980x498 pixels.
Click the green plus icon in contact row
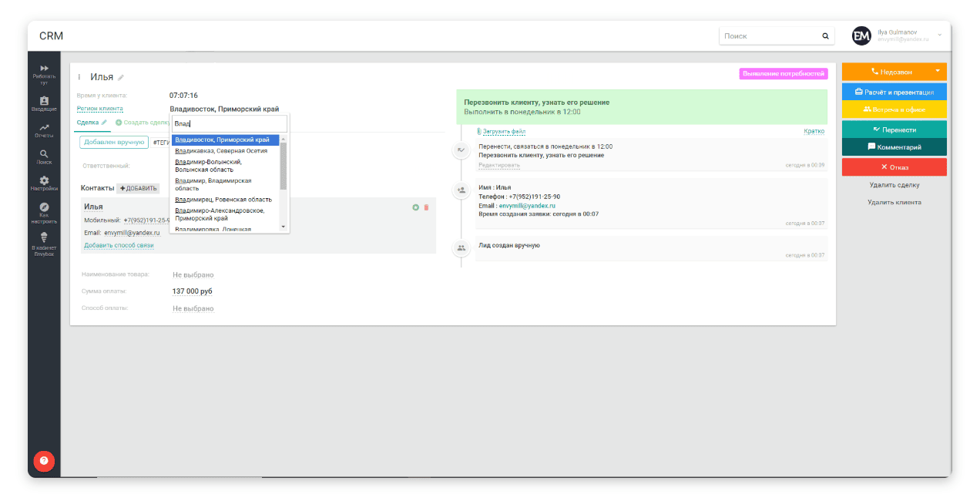(x=416, y=207)
